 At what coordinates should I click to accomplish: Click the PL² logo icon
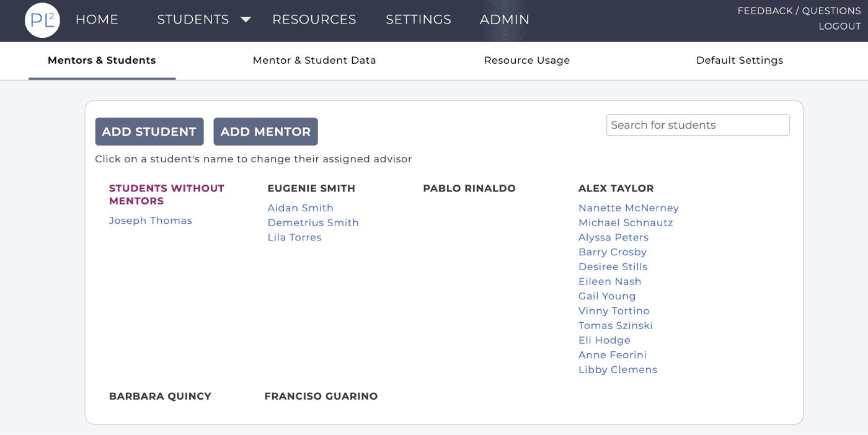tap(42, 20)
